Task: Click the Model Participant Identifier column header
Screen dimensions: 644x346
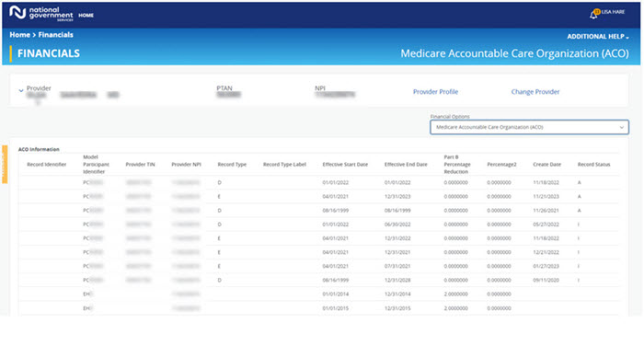Action: (x=96, y=165)
